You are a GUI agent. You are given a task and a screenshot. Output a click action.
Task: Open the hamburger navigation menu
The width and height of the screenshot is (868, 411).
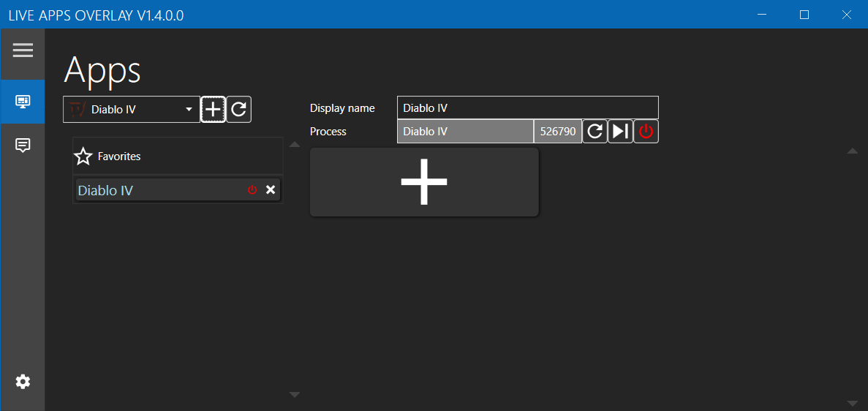click(23, 50)
